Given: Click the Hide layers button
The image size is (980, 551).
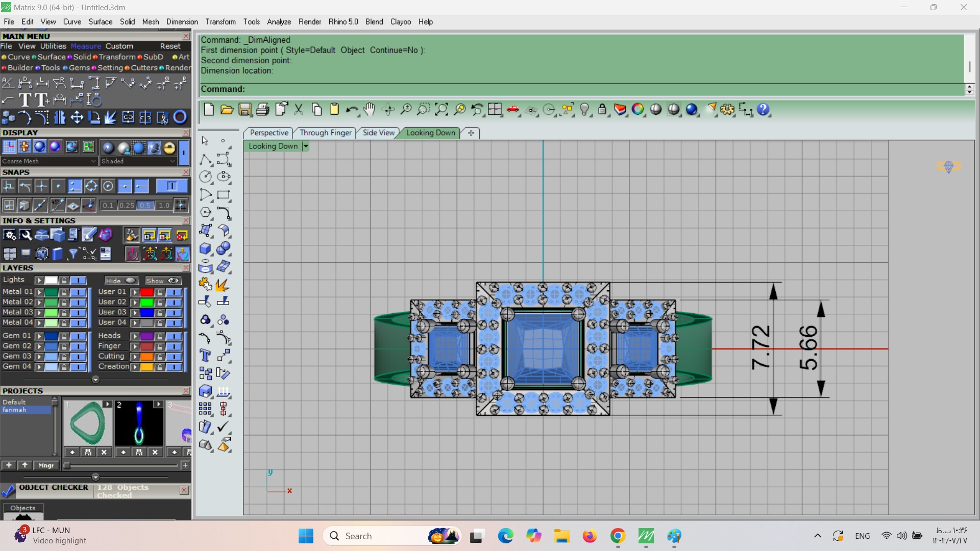Looking at the screenshot, I should tap(121, 281).
